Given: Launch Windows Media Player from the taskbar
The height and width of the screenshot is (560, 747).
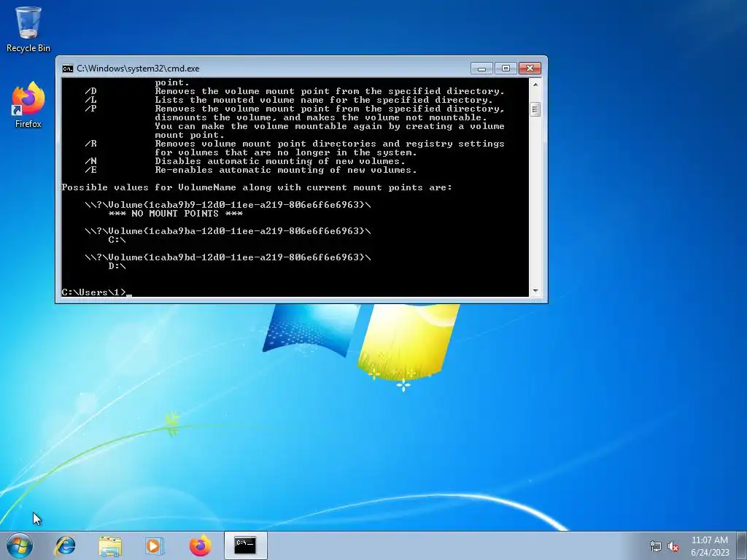Looking at the screenshot, I should [155, 545].
